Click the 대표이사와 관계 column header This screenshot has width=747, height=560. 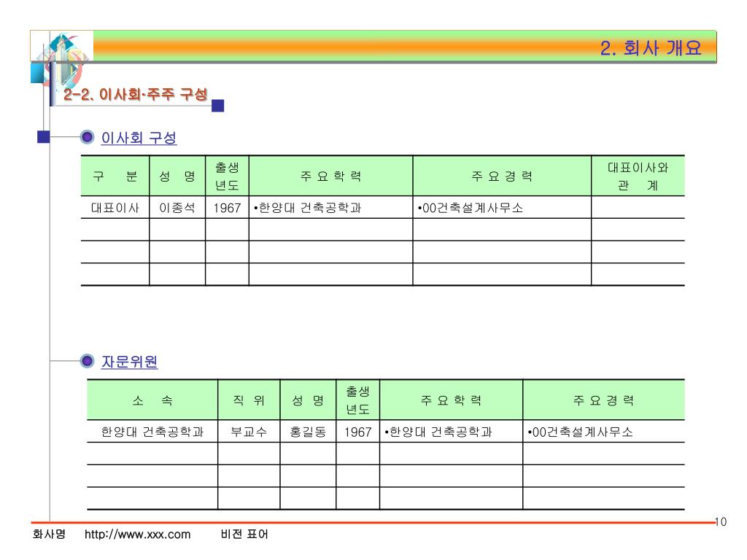pyautogui.click(x=638, y=176)
